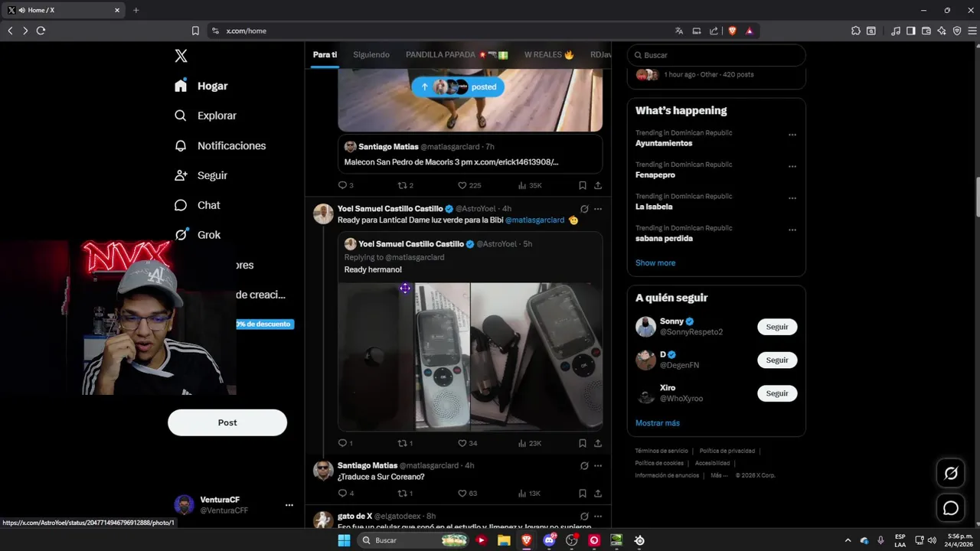Open Grok action on Yoel Samuel's post

tap(584, 209)
